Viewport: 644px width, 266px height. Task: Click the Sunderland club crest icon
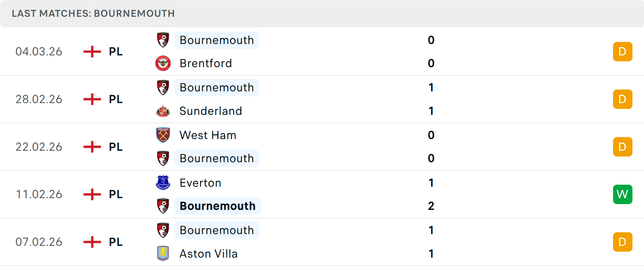coord(163,111)
